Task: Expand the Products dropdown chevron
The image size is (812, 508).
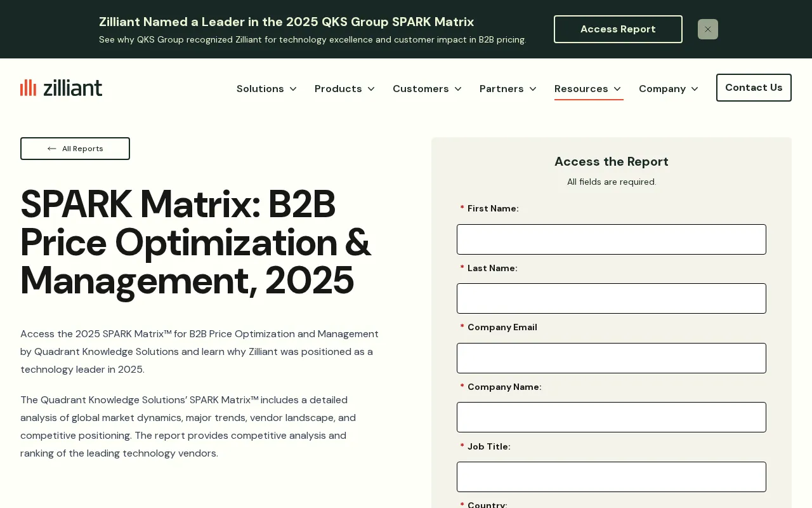Action: pyautogui.click(x=371, y=89)
